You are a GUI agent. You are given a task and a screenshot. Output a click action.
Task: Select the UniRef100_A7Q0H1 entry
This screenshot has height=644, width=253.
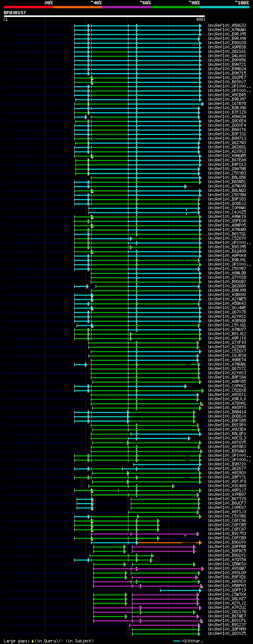click(x=227, y=403)
